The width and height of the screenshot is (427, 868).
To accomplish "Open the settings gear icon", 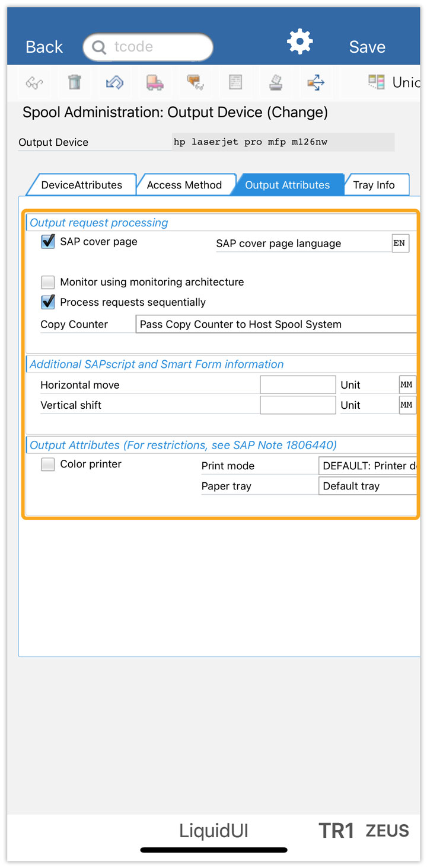I will click(x=299, y=41).
